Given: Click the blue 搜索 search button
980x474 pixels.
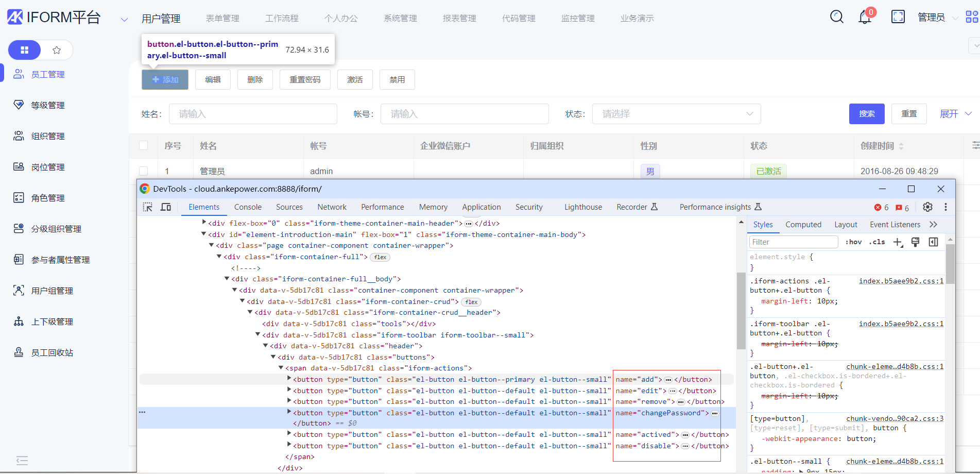Looking at the screenshot, I should tap(866, 114).
